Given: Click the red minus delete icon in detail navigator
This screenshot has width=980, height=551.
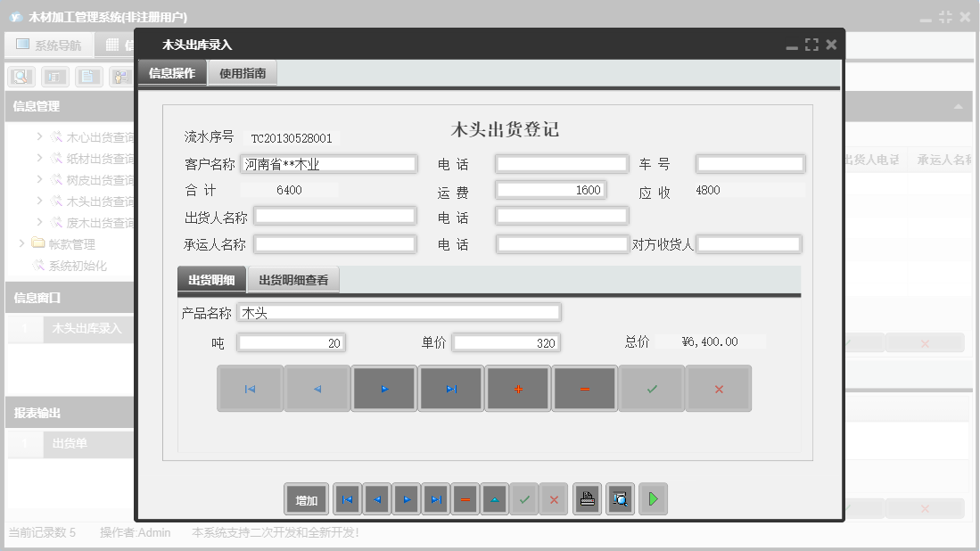Looking at the screenshot, I should point(585,388).
